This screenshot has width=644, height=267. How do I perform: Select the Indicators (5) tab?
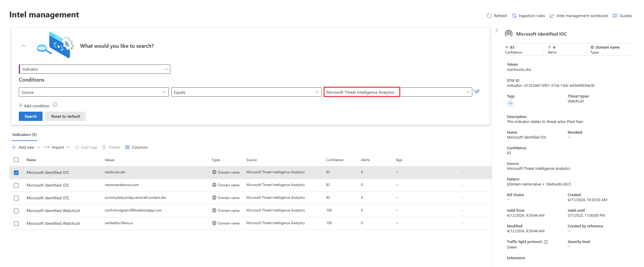pyautogui.click(x=25, y=135)
